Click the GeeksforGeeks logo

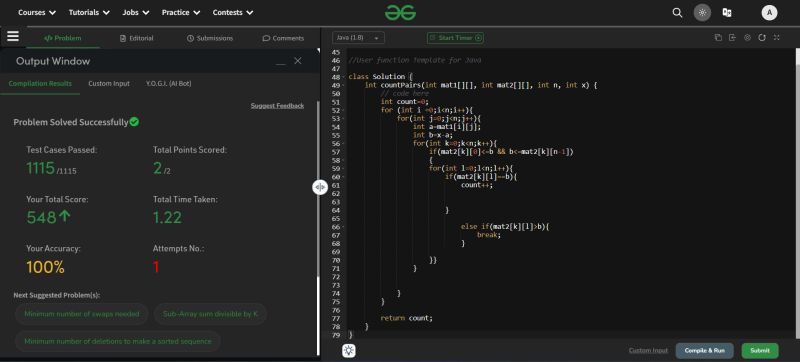(x=401, y=13)
